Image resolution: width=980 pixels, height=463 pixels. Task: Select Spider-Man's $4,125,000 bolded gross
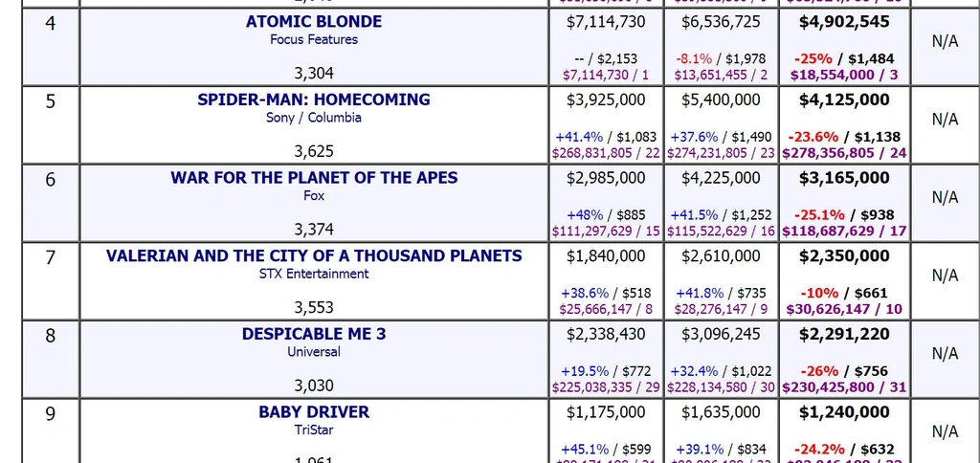point(843,99)
